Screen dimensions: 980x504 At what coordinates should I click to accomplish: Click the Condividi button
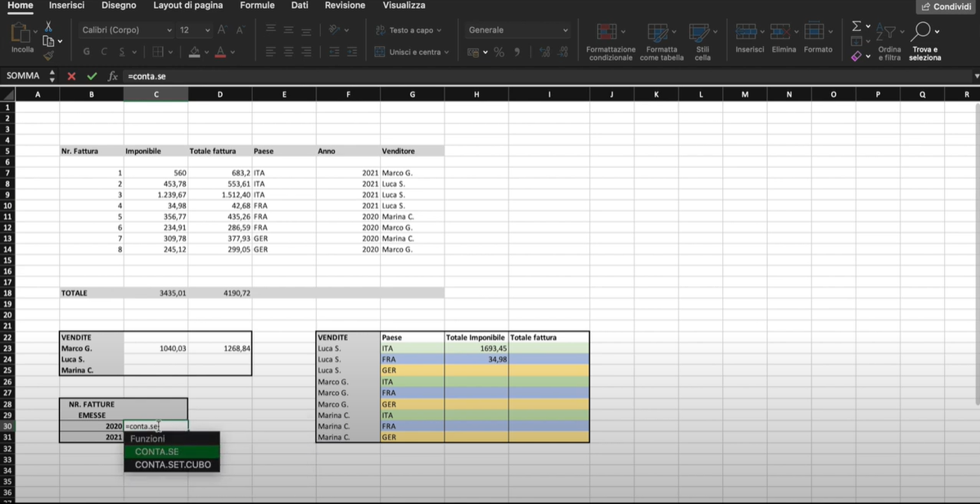click(945, 7)
